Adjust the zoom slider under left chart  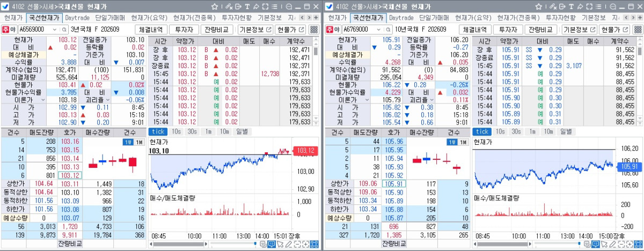click(255, 243)
